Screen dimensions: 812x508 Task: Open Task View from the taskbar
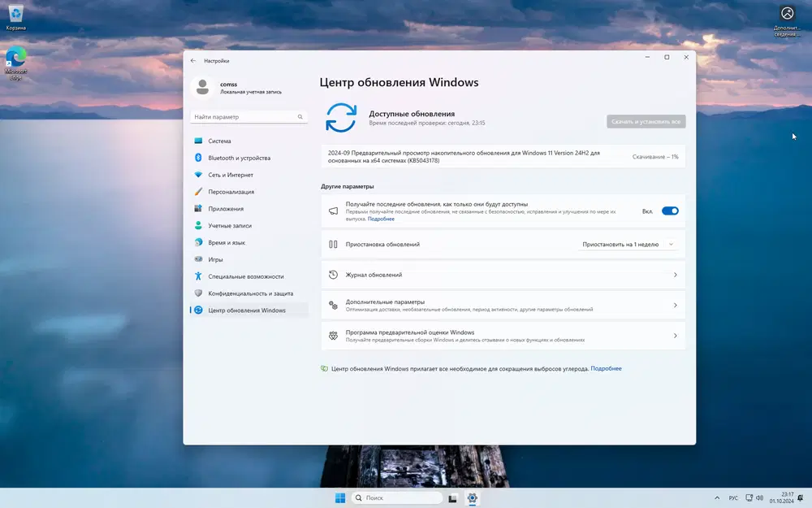[x=452, y=498]
